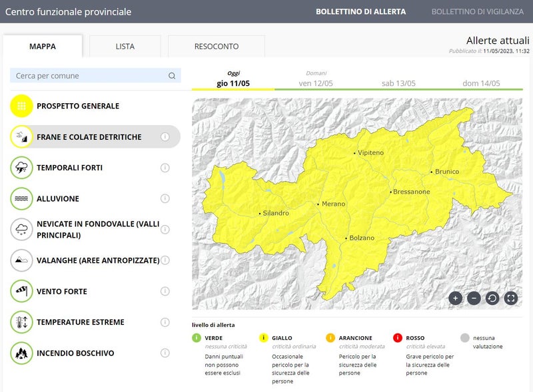Zoom in on the alert map
This screenshot has width=533, height=392.
coord(456,298)
